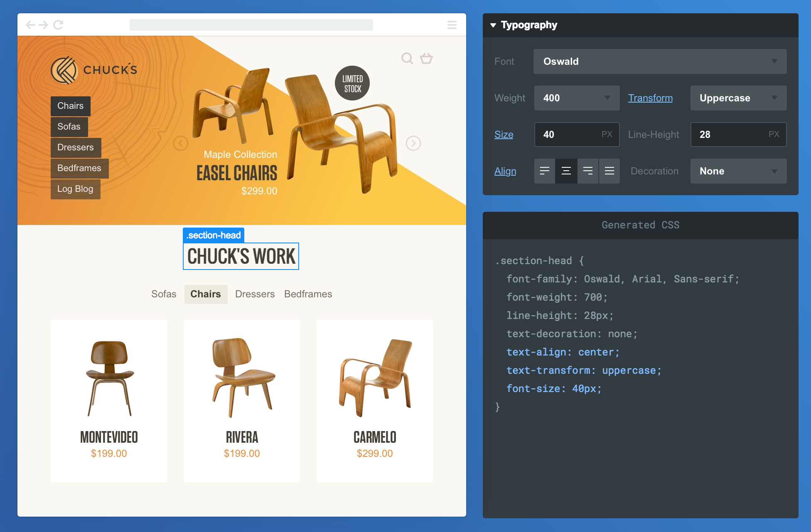Open the Uppercase transform dropdown

739,98
